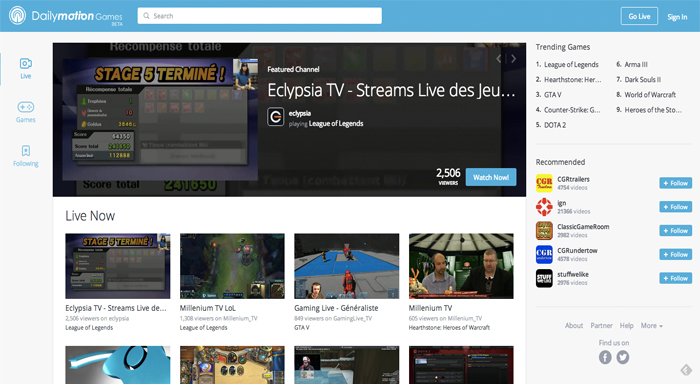Open the Hearthstone board stream thumbnail
The width and height of the screenshot is (700, 385).
point(232,365)
